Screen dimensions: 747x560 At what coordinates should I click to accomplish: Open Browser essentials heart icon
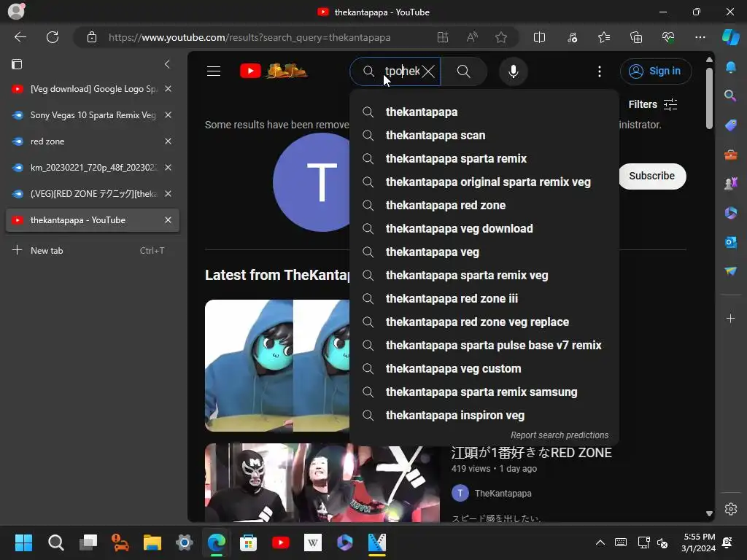[x=668, y=37]
